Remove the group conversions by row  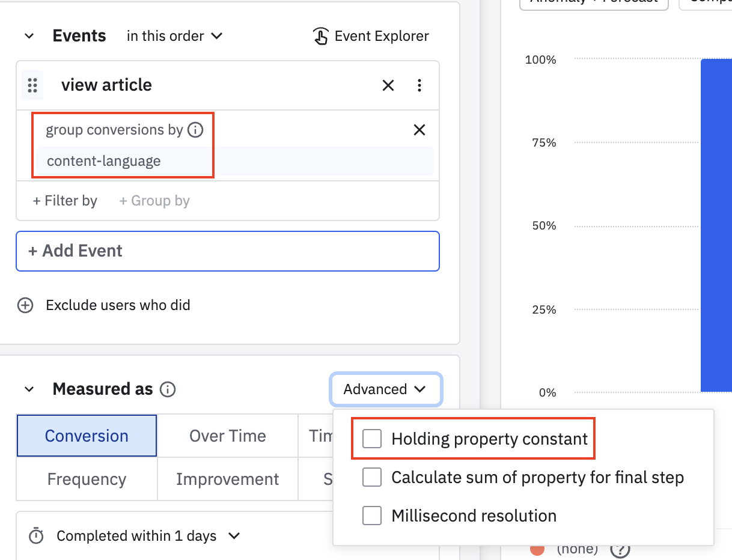tap(419, 130)
